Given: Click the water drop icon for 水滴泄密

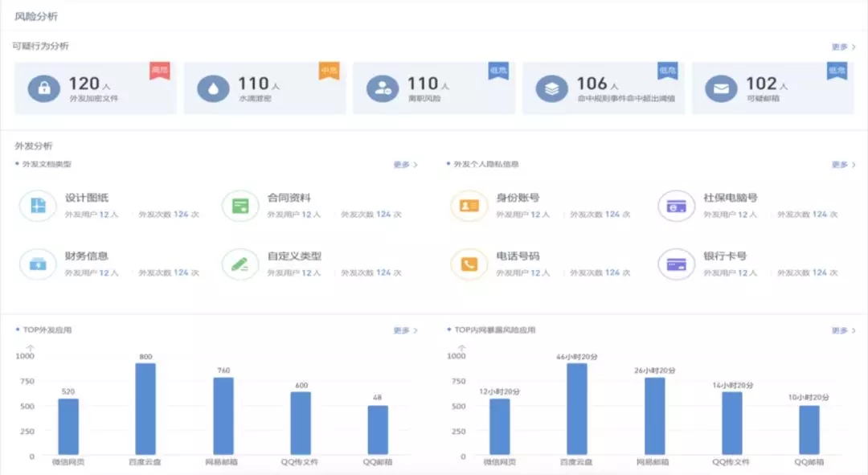Looking at the screenshot, I should (x=213, y=88).
